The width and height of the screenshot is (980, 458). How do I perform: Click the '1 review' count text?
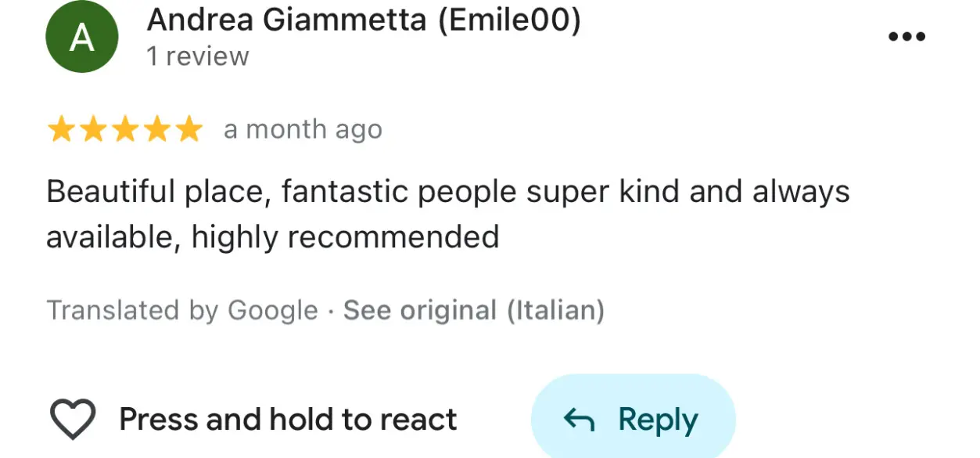coord(198,56)
